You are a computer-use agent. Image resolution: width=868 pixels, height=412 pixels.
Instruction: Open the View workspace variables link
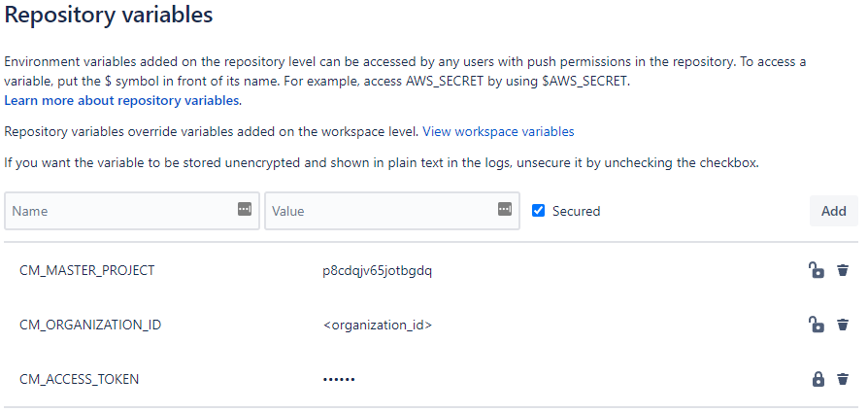[x=498, y=131]
